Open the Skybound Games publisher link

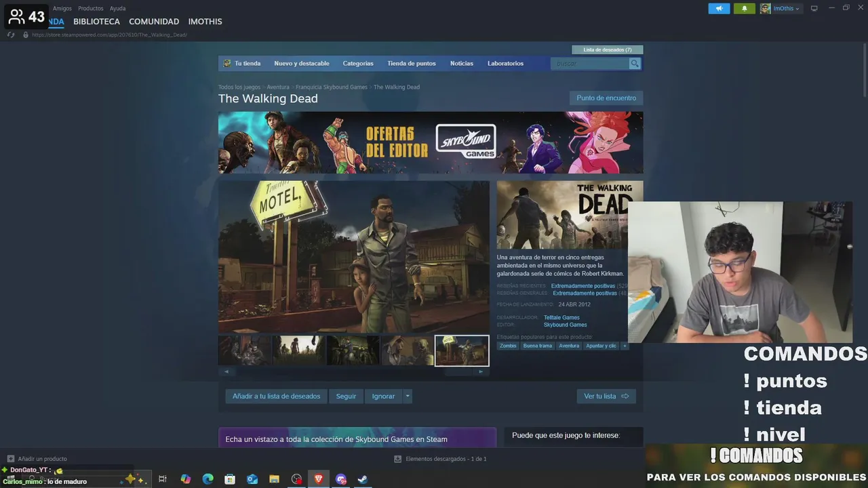point(566,325)
